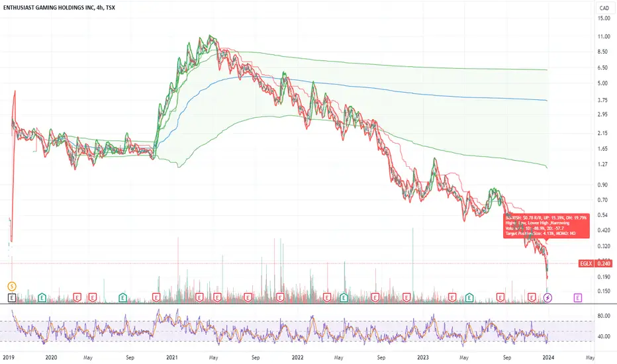Click the 2.15 price axis label
Viewport: 617px width, 364px height.
pos(602,134)
